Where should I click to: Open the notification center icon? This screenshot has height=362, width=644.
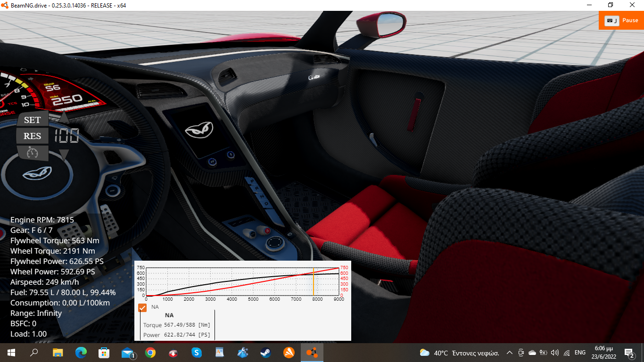coord(629,353)
